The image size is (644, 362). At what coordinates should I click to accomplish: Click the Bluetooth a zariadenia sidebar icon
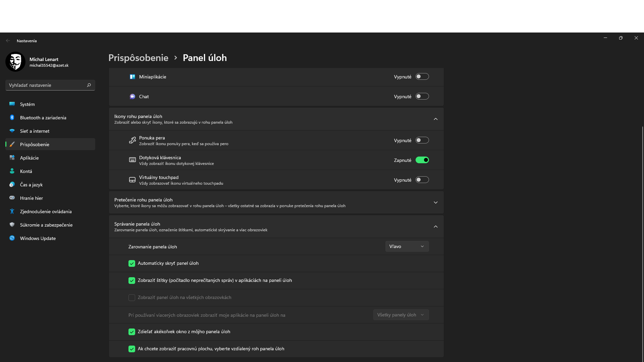[12, 118]
